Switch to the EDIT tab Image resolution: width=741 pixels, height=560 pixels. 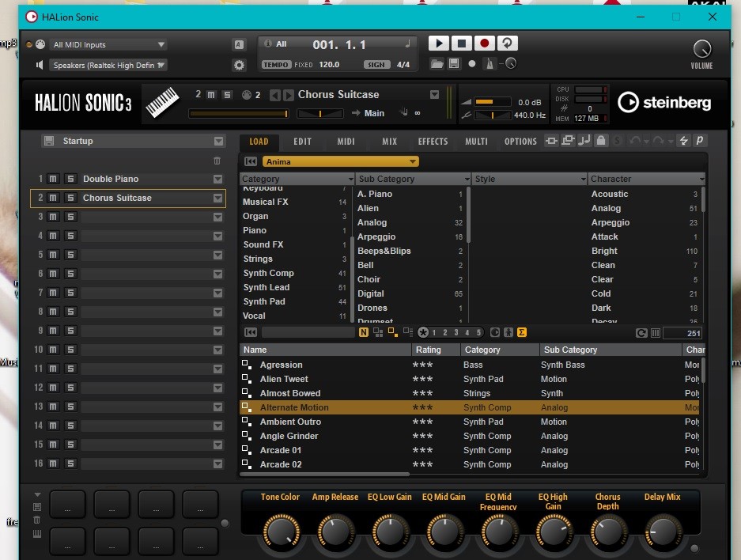point(302,142)
